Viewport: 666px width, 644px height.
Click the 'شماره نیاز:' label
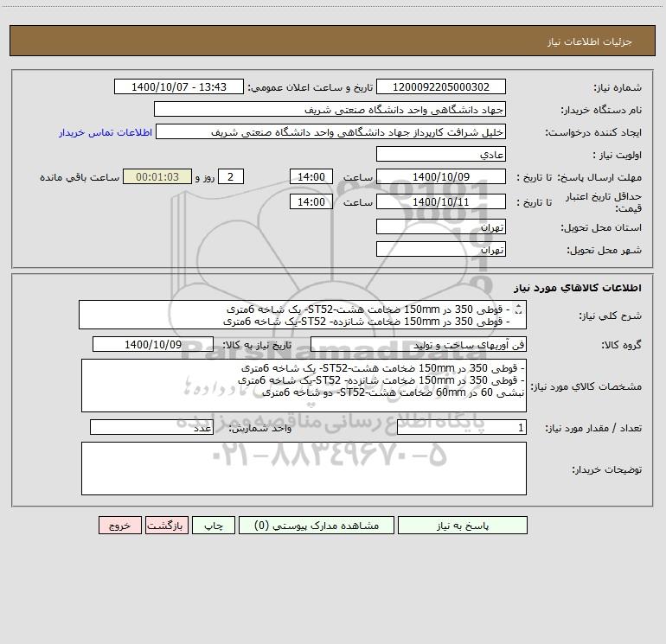coord(618,87)
